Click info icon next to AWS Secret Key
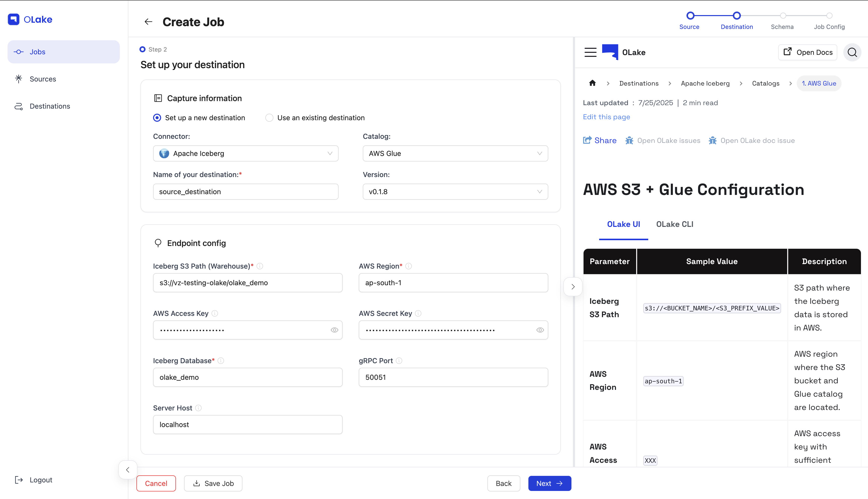Image resolution: width=868 pixels, height=499 pixels. point(418,313)
